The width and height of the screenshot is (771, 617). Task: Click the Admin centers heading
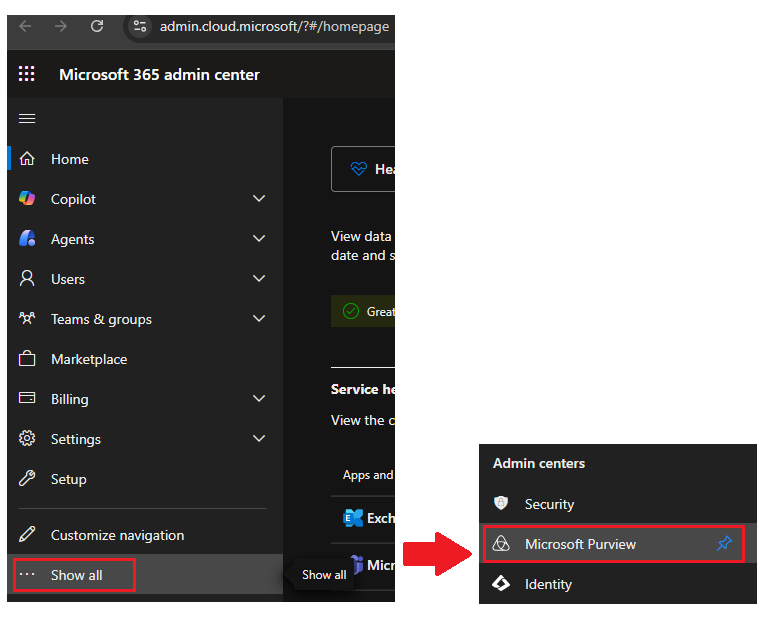coord(539,464)
